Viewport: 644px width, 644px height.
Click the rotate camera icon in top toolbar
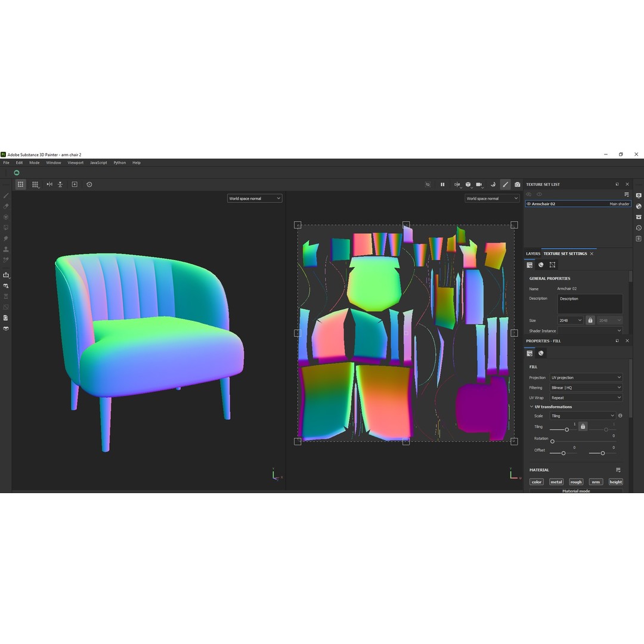[x=493, y=184]
